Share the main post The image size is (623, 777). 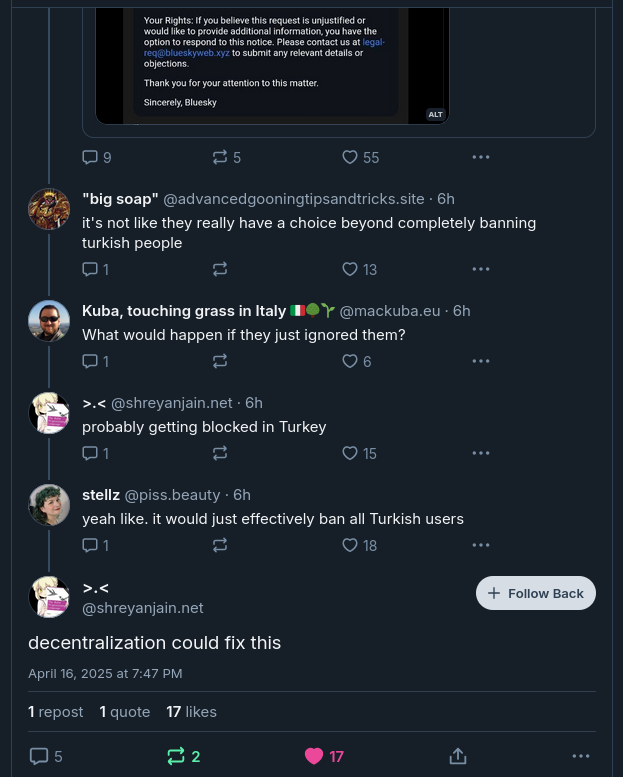(x=458, y=756)
